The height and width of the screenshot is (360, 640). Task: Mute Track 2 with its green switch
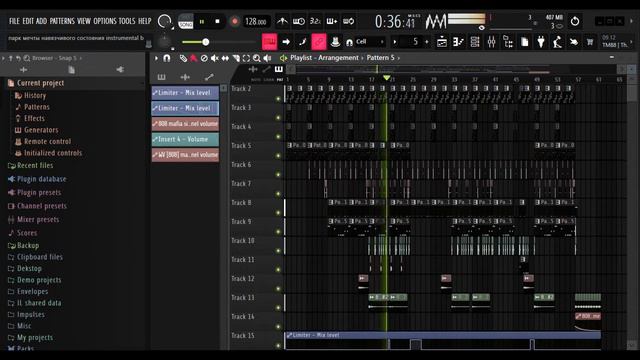(278, 99)
